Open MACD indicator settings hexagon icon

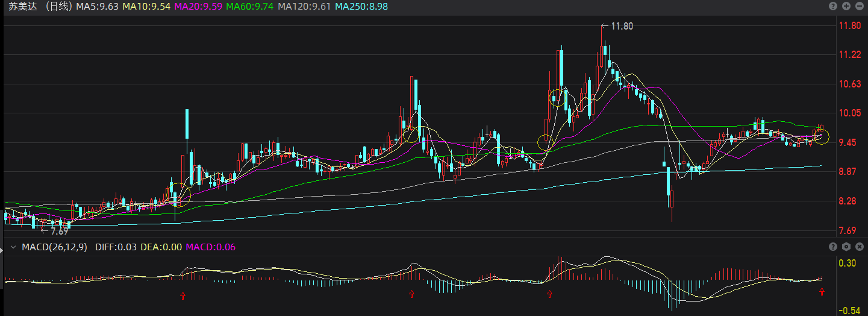846,247
